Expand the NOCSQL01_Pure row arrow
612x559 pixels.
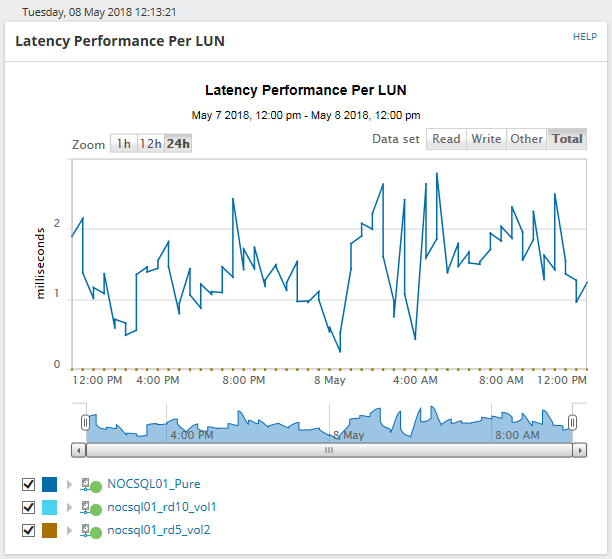click(69, 484)
